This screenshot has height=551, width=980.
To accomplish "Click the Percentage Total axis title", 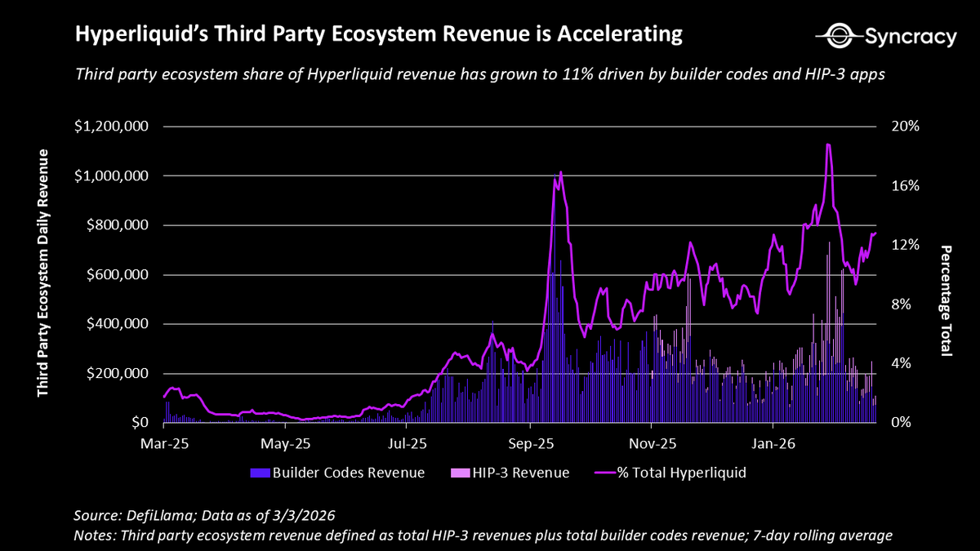I will tap(946, 301).
